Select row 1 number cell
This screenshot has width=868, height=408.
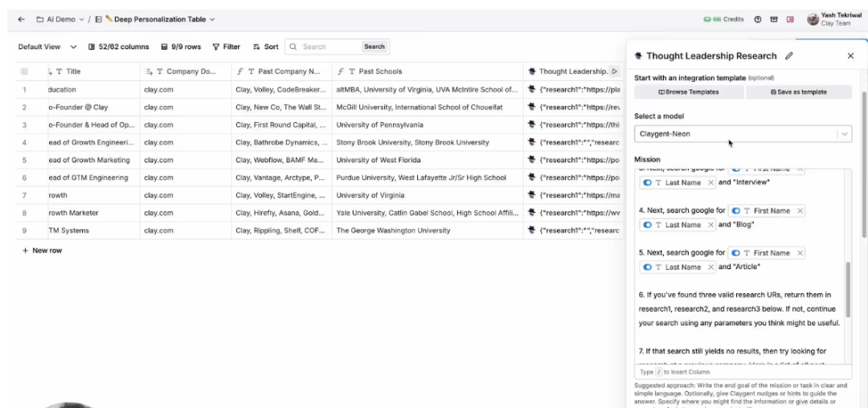(x=24, y=89)
